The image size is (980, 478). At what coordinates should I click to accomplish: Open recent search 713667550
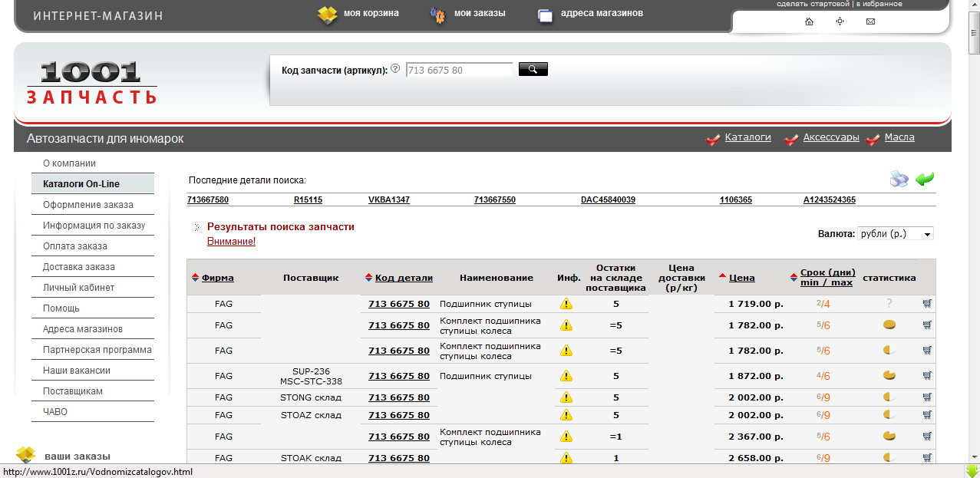click(495, 199)
